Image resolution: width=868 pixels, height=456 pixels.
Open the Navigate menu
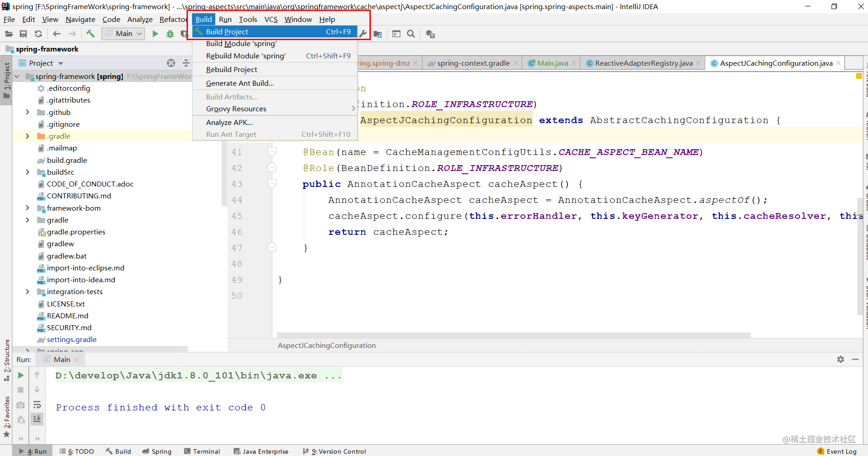coord(80,19)
